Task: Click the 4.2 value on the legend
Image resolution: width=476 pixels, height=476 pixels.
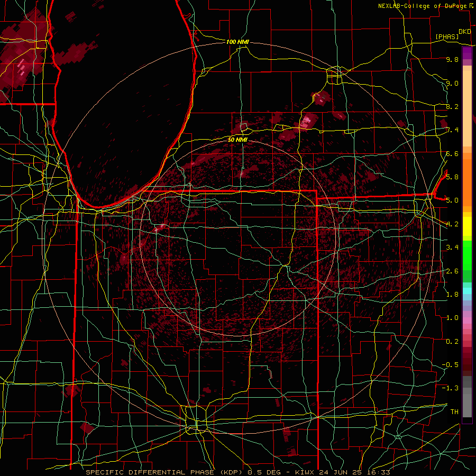Action: click(452, 224)
